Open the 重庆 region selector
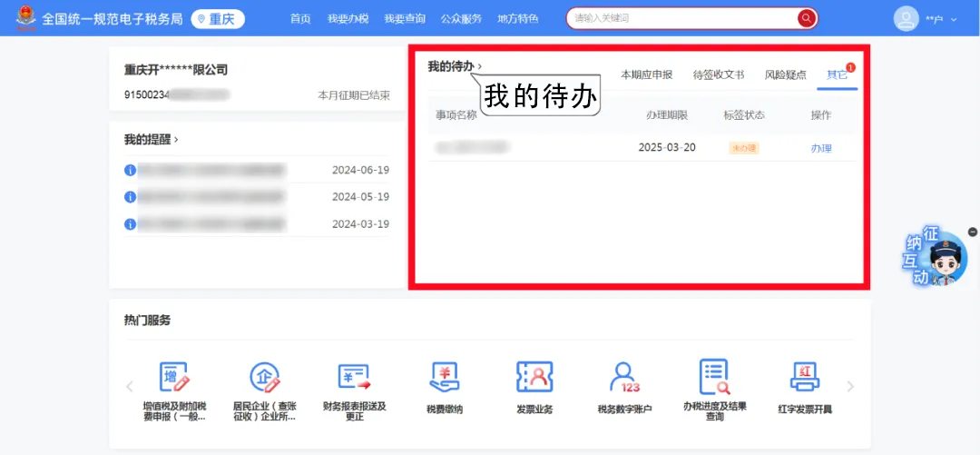Screen dimensions: 980x455 (218, 18)
